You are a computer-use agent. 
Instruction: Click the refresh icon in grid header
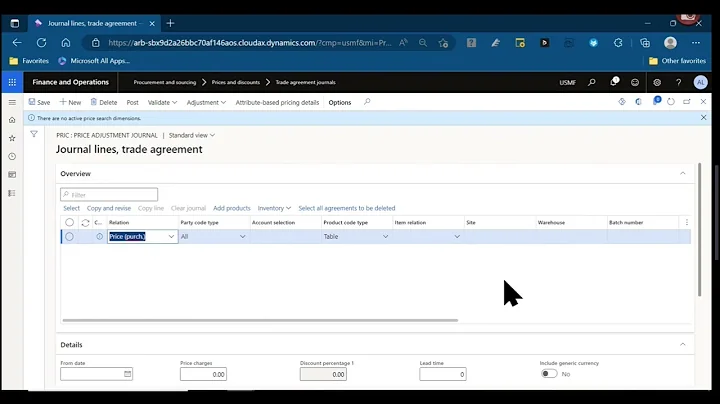pyautogui.click(x=85, y=223)
